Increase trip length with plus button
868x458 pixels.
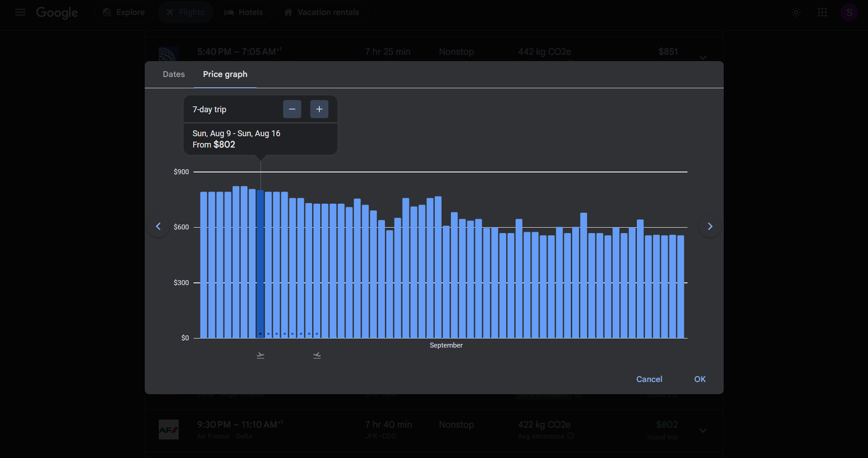coord(319,109)
